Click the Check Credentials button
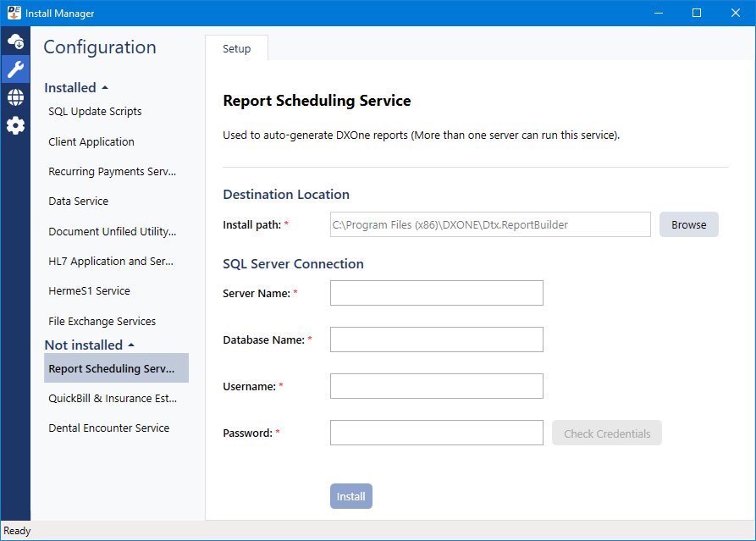This screenshot has height=541, width=756. (606, 433)
